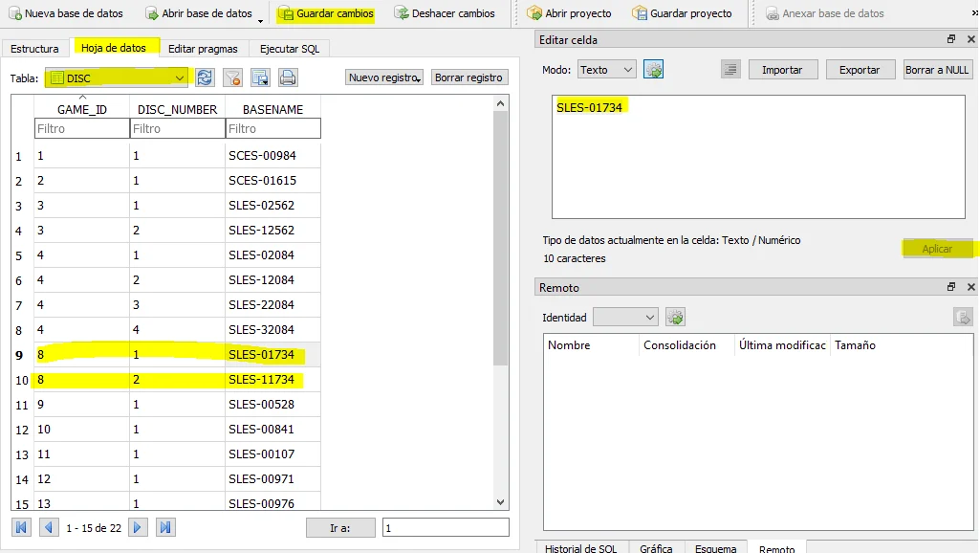Refresh the table data icon
The height and width of the screenshot is (553, 980).
pyautogui.click(x=205, y=77)
